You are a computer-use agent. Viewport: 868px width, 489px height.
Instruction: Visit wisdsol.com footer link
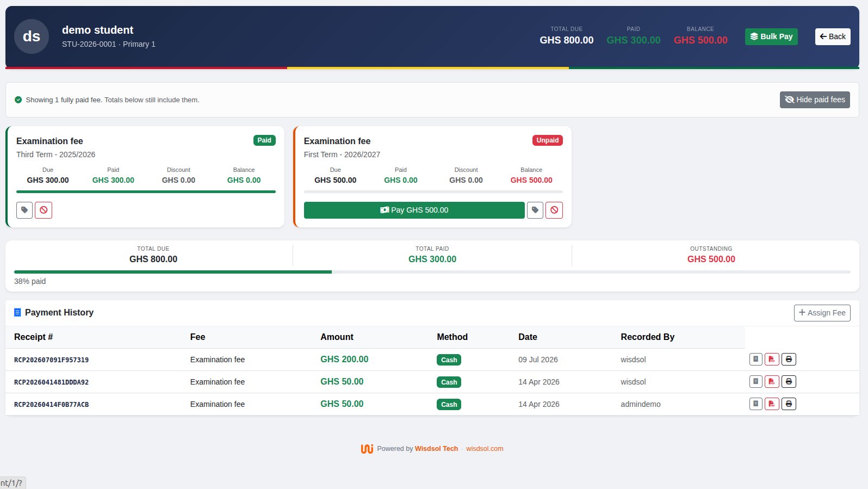(x=485, y=449)
